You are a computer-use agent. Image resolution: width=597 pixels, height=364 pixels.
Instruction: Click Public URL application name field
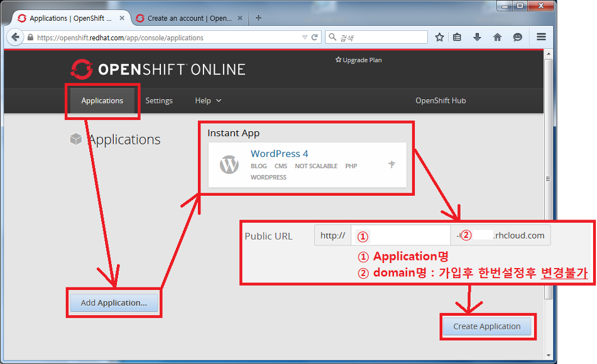pyautogui.click(x=400, y=235)
